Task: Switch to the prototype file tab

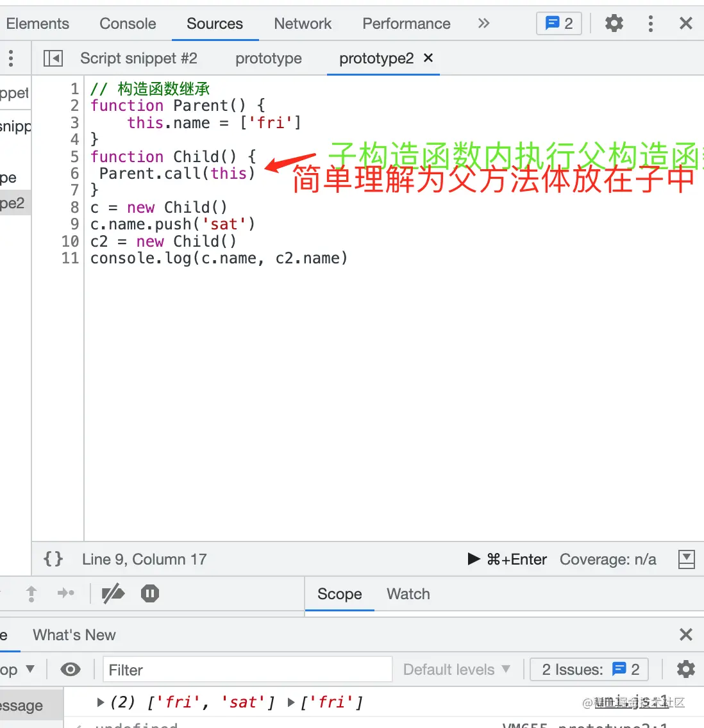Action: [x=269, y=58]
